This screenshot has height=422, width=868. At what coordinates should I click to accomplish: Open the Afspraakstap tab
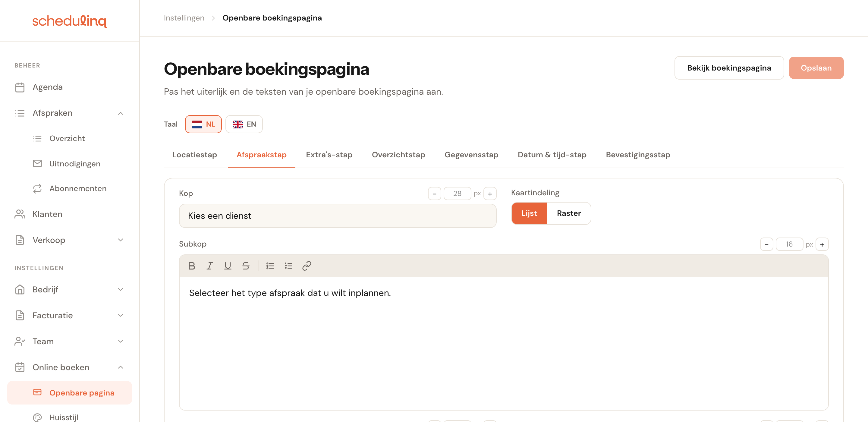point(262,155)
